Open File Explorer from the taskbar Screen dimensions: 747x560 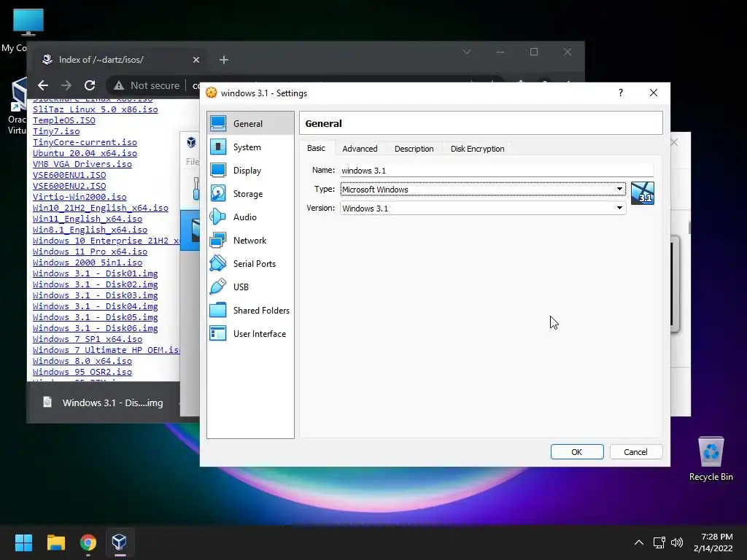(55, 542)
